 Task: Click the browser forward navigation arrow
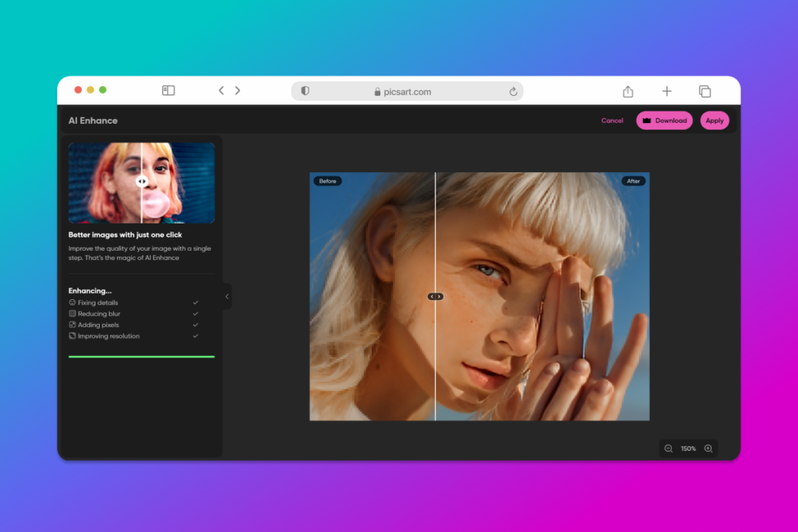pyautogui.click(x=238, y=90)
